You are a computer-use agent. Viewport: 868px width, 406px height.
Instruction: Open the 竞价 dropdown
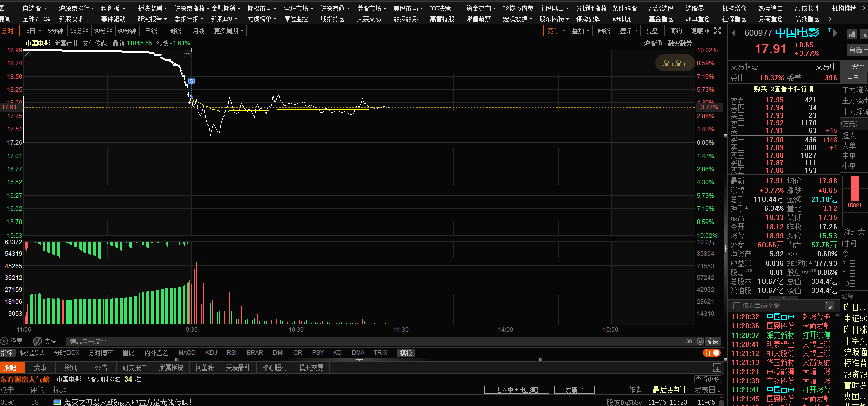point(557,31)
